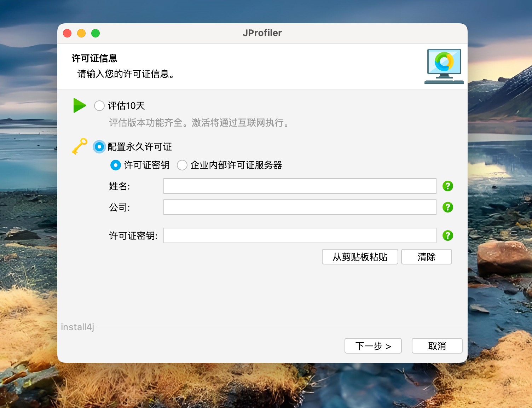Click the golden key license icon

tap(80, 146)
